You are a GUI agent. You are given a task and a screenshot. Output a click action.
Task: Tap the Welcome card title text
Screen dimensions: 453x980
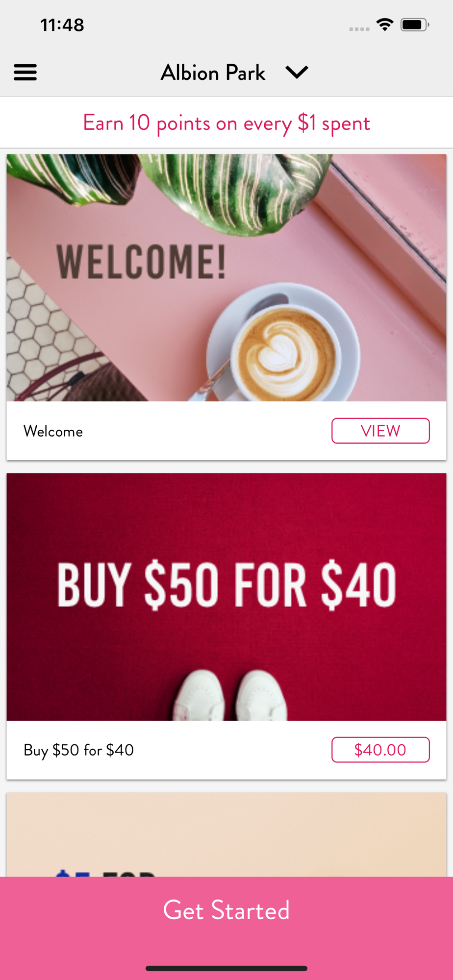(53, 431)
